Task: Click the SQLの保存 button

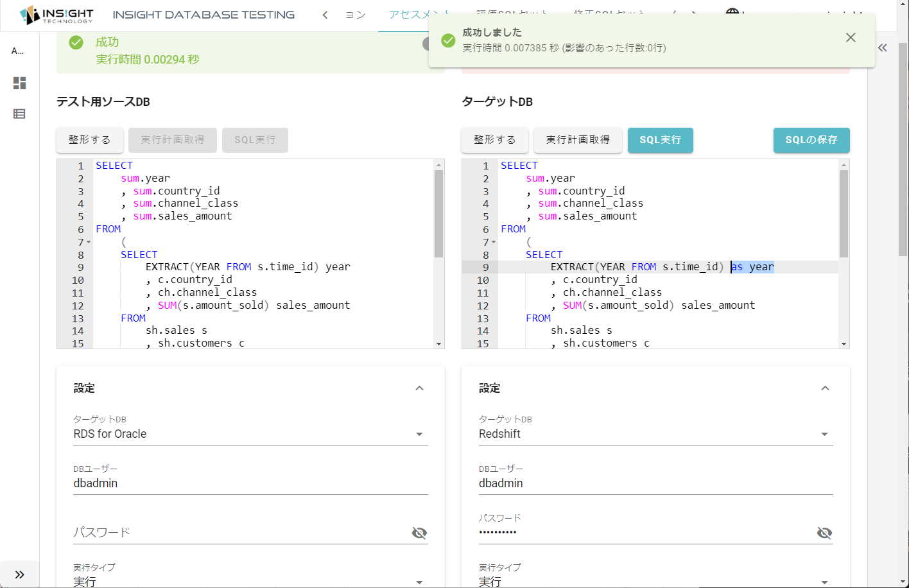Action: click(x=811, y=140)
